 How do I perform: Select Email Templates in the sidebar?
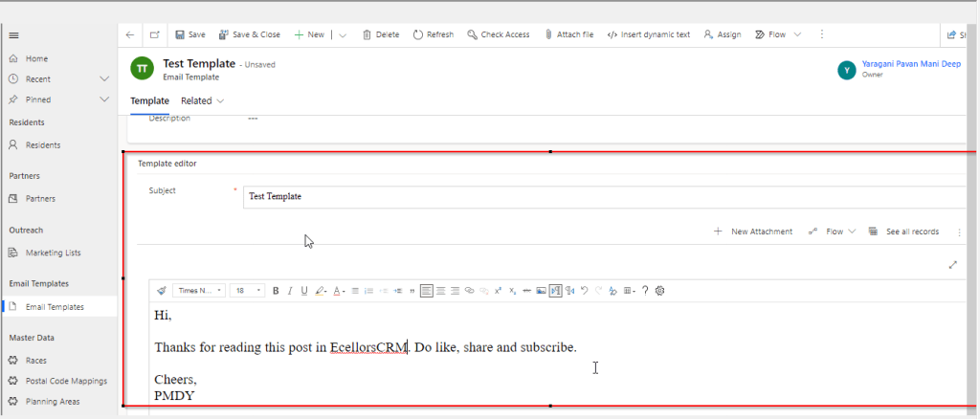(54, 307)
